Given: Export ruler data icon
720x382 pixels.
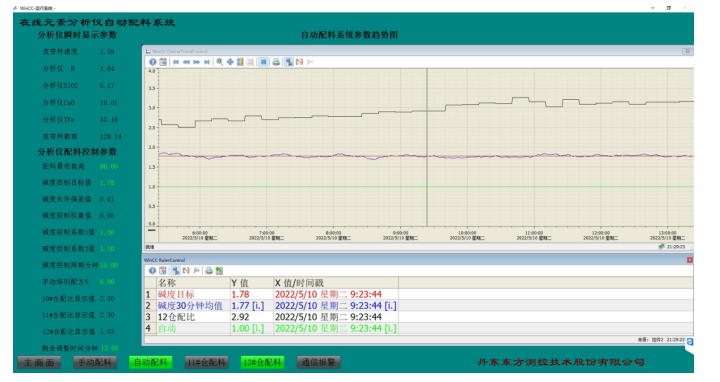Looking at the screenshot, I should pyautogui.click(x=219, y=271).
